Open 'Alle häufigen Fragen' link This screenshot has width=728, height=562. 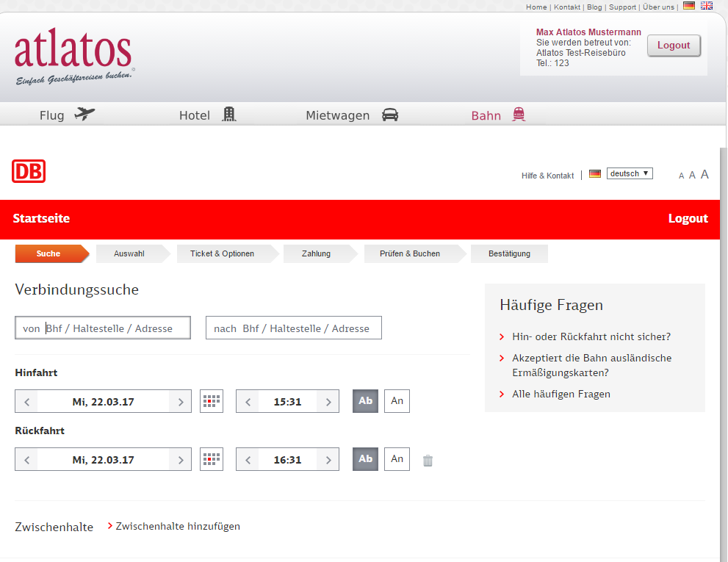tap(561, 394)
